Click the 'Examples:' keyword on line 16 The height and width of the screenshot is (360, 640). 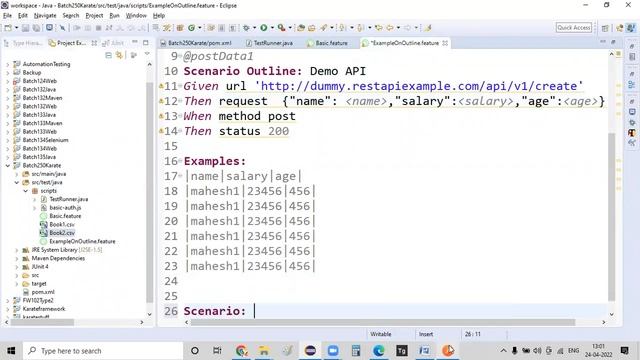(x=215, y=161)
